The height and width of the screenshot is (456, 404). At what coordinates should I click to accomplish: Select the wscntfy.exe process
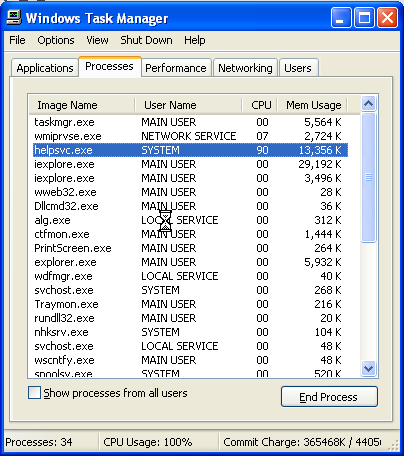coord(190,360)
